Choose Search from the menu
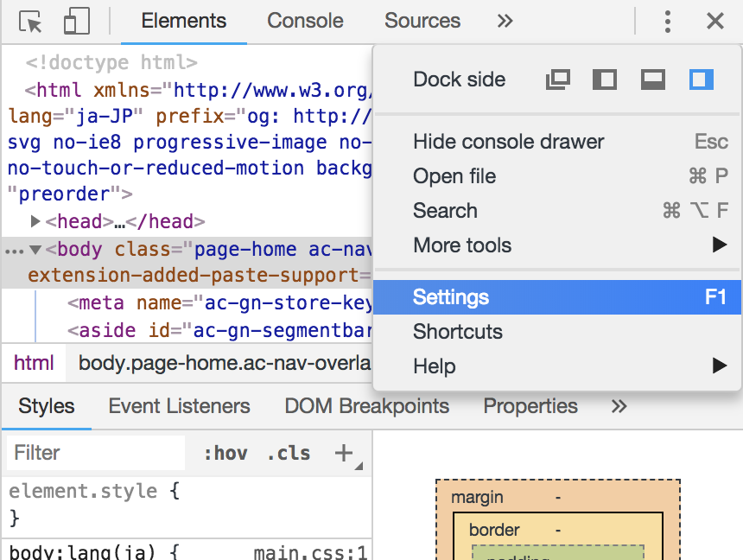Image resolution: width=743 pixels, height=560 pixels. [557, 211]
